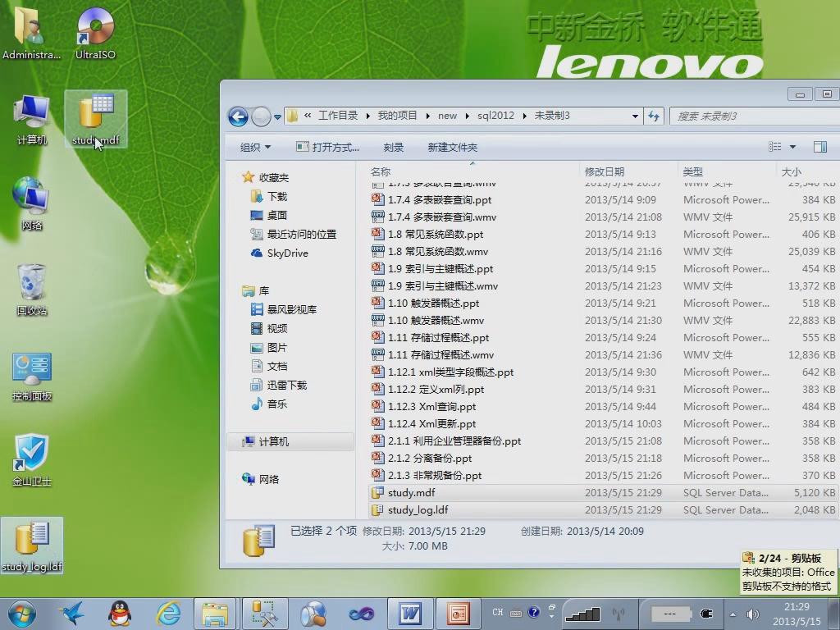The width and height of the screenshot is (840, 630).
Task: Select the study.mdf desktop icon
Action: [x=96, y=119]
